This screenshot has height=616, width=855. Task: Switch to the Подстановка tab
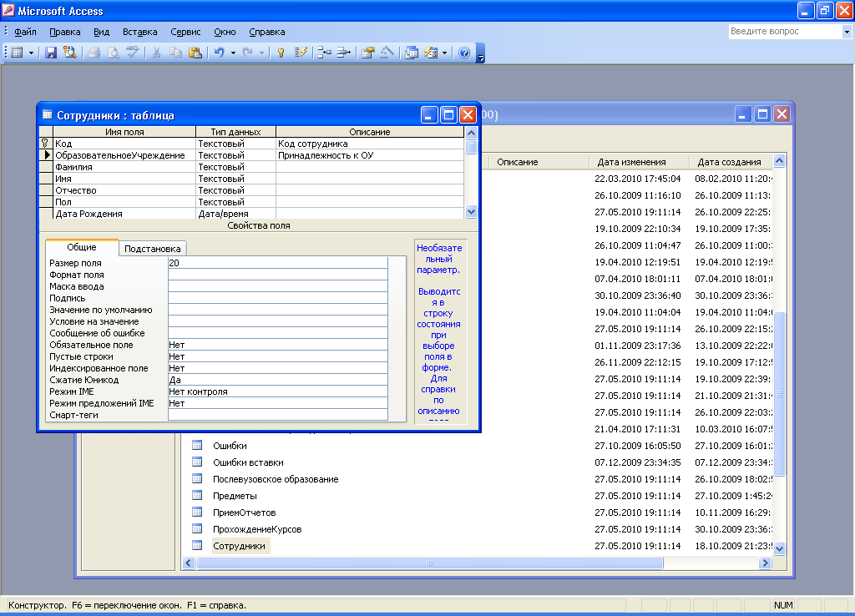[x=153, y=249]
